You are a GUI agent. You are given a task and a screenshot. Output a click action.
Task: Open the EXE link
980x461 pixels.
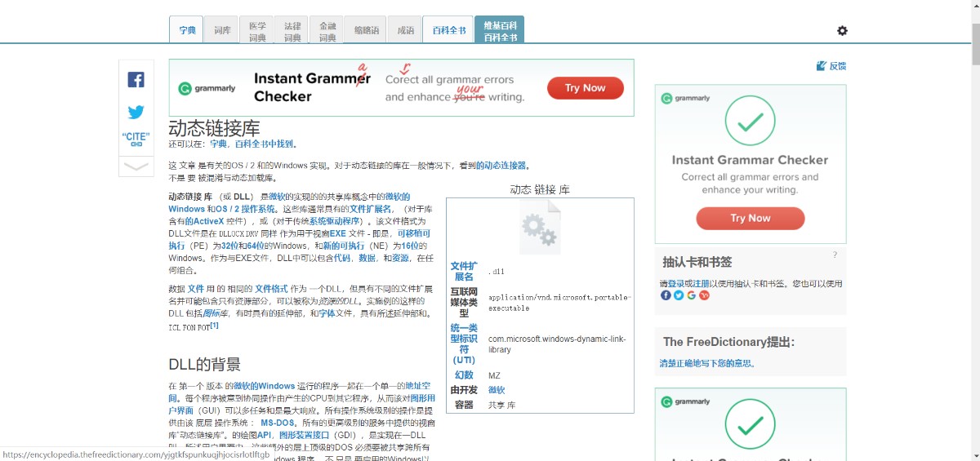(x=336, y=233)
